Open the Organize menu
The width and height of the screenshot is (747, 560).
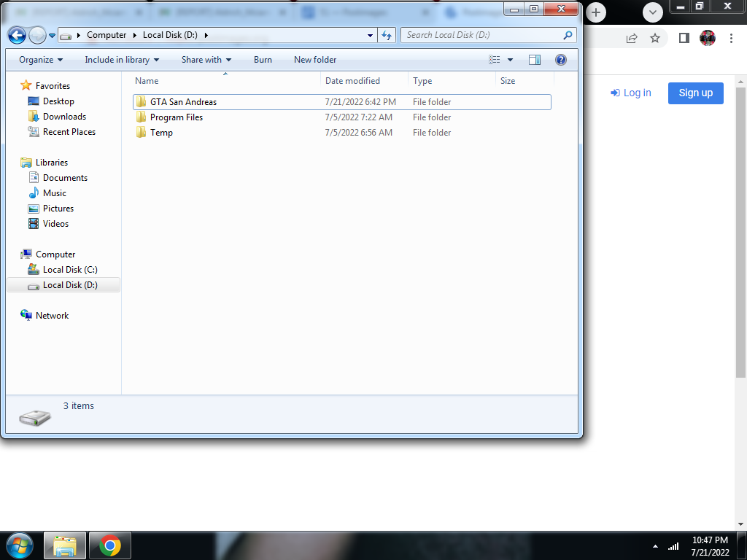coord(41,60)
